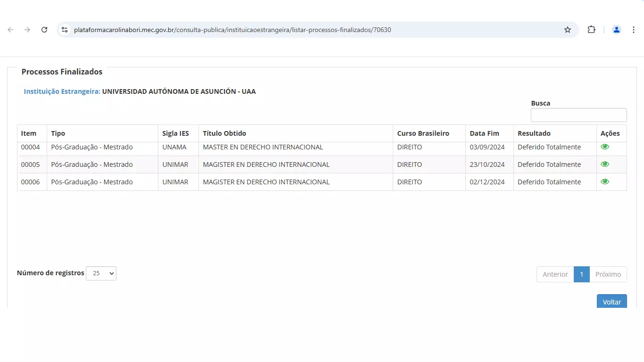644x362 pixels.
Task: Click UNIMAR in row 00005
Action: click(x=175, y=165)
